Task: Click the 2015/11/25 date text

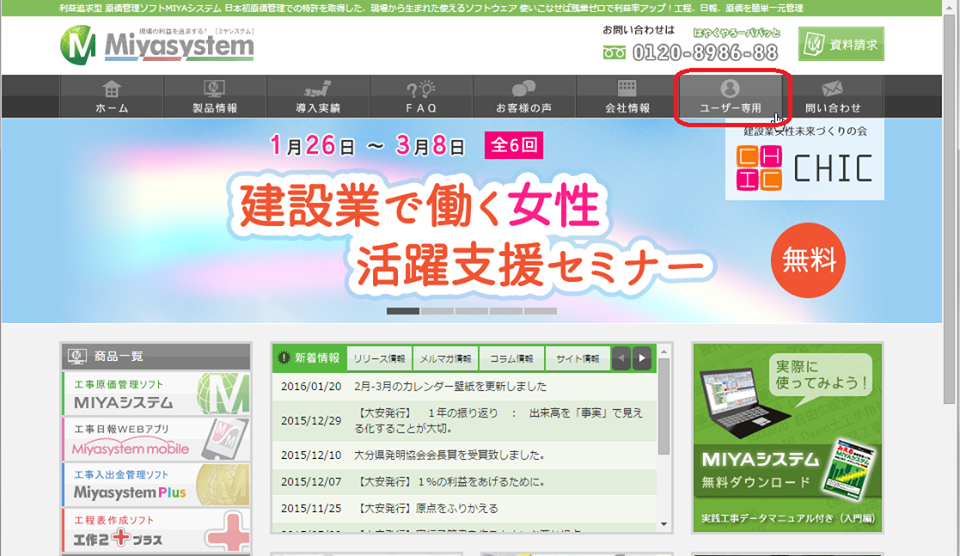Action: pos(311,508)
